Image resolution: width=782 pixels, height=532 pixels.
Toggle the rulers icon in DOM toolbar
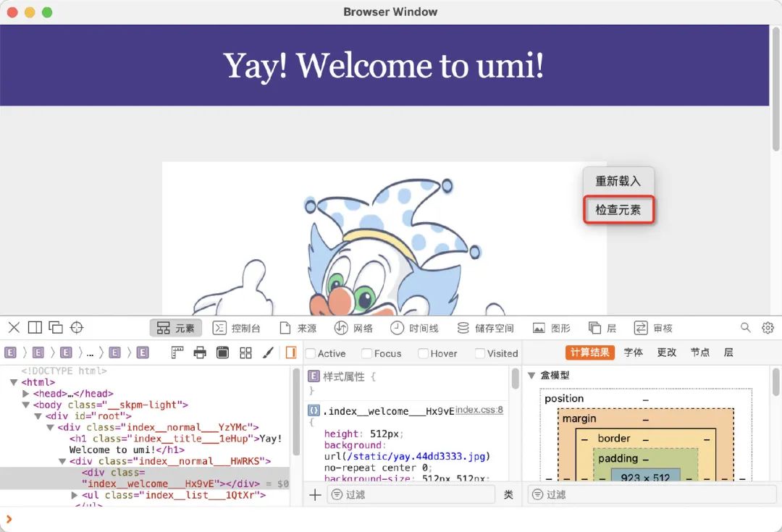(x=177, y=353)
